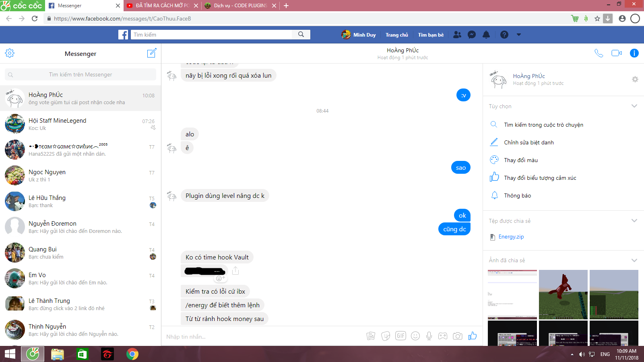
Task: Open Thông báo settings
Action: (x=518, y=195)
